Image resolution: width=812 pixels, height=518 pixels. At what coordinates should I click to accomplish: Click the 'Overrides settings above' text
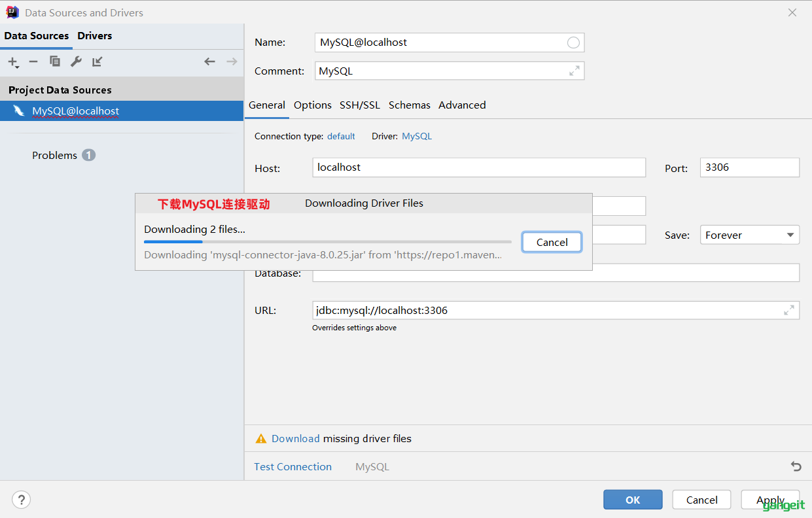coord(354,328)
